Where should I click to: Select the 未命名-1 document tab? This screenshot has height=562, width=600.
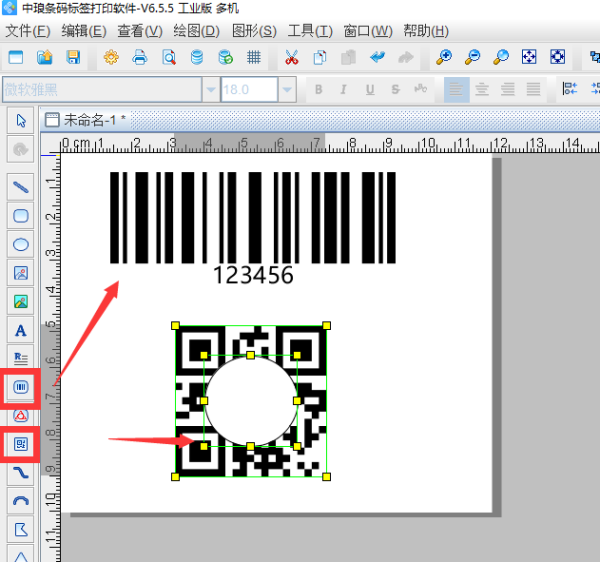85,120
